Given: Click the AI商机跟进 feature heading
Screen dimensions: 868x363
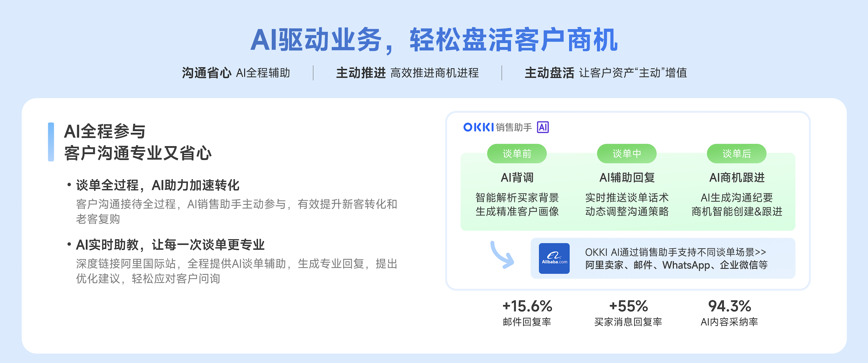Looking at the screenshot, I should point(737,178).
